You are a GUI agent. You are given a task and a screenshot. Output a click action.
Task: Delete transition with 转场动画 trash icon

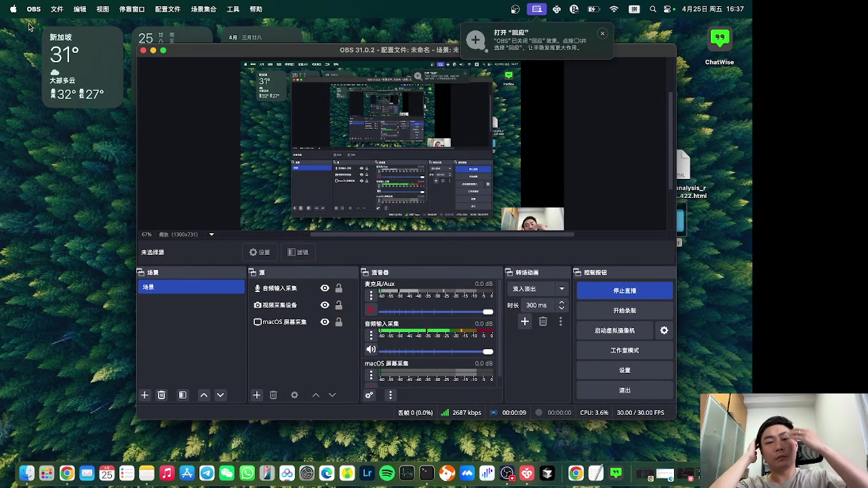point(542,322)
